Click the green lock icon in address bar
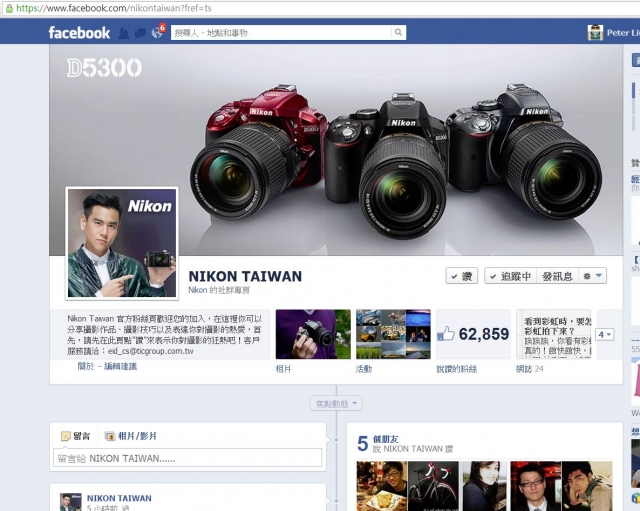Screen dimensions: 640x511 point(9,8)
